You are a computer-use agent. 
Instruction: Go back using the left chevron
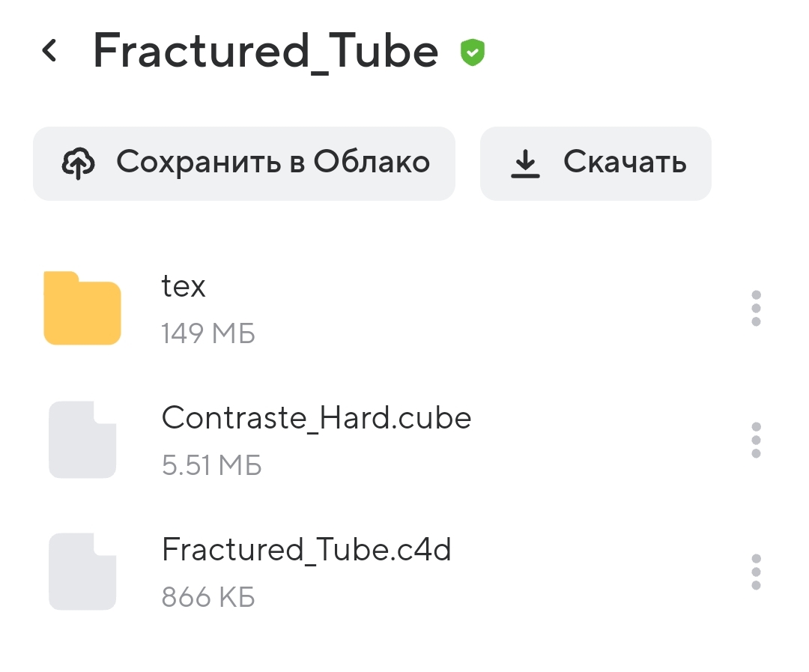[49, 51]
